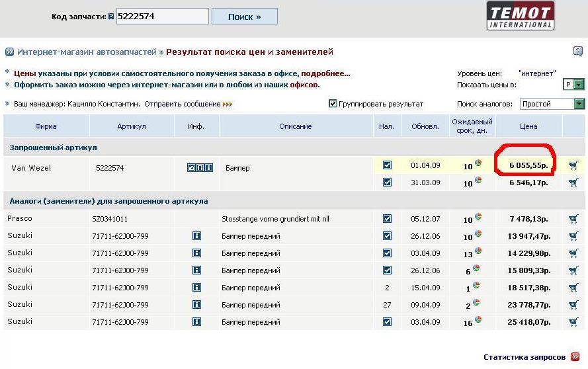
Task: Open first info icon in Van Wezel row
Action: pyautogui.click(x=191, y=167)
